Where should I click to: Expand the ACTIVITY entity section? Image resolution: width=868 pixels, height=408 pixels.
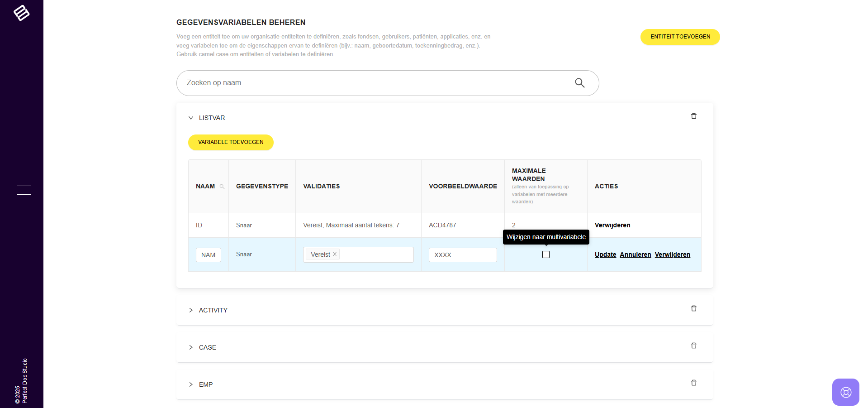click(x=191, y=310)
